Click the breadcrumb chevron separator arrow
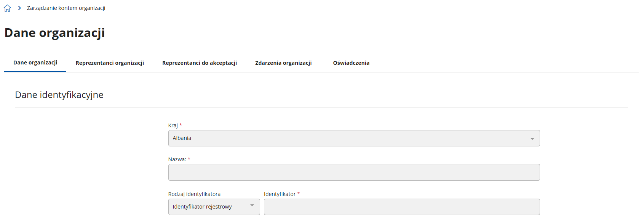The height and width of the screenshot is (220, 644). (19, 8)
